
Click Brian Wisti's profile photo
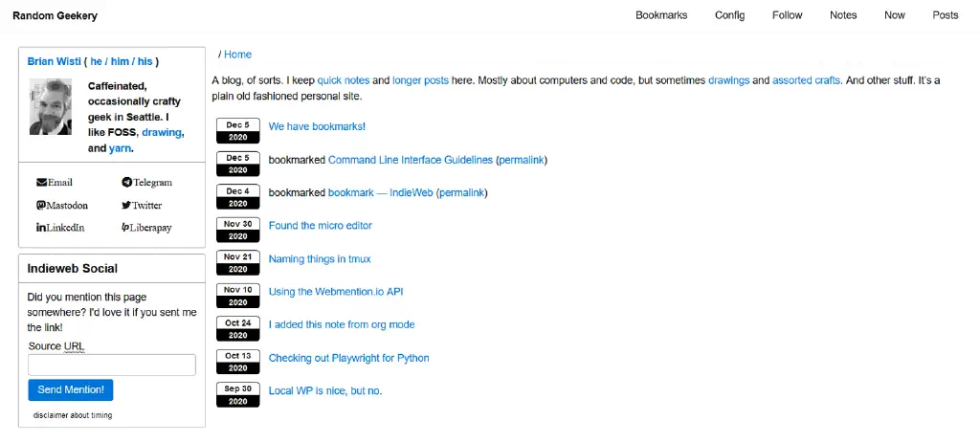(x=51, y=106)
